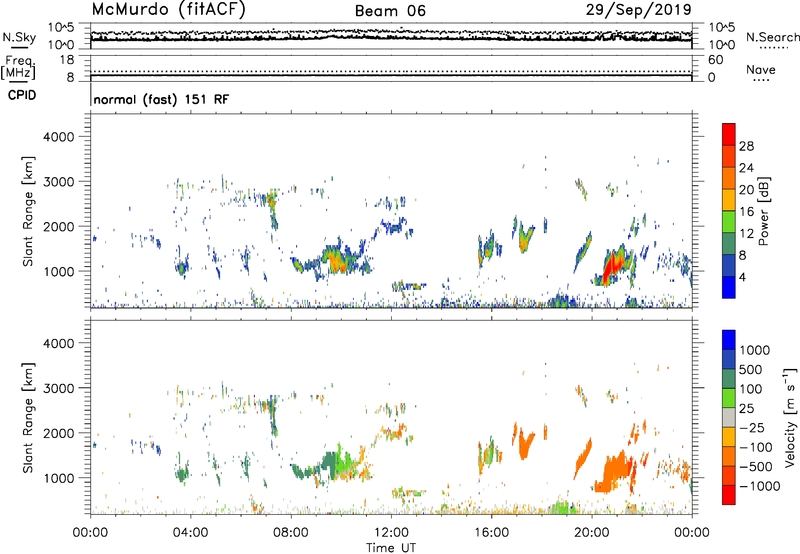Click the 'Power [dB]' colorbar label
The width and height of the screenshot is (800, 554).
[x=763, y=211]
